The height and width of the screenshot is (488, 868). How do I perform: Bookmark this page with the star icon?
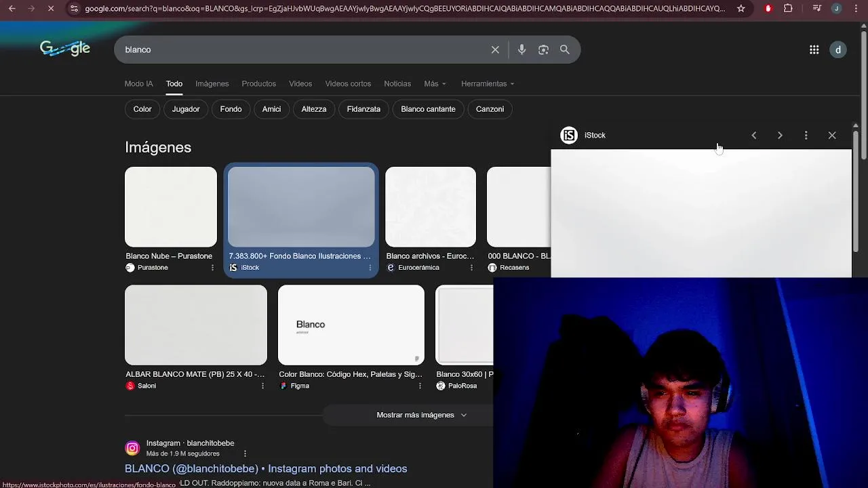click(741, 9)
